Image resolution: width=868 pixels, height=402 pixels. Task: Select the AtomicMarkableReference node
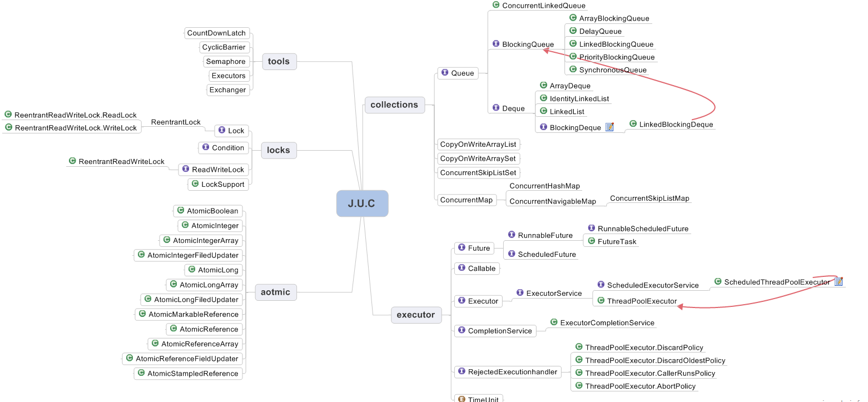click(189, 314)
